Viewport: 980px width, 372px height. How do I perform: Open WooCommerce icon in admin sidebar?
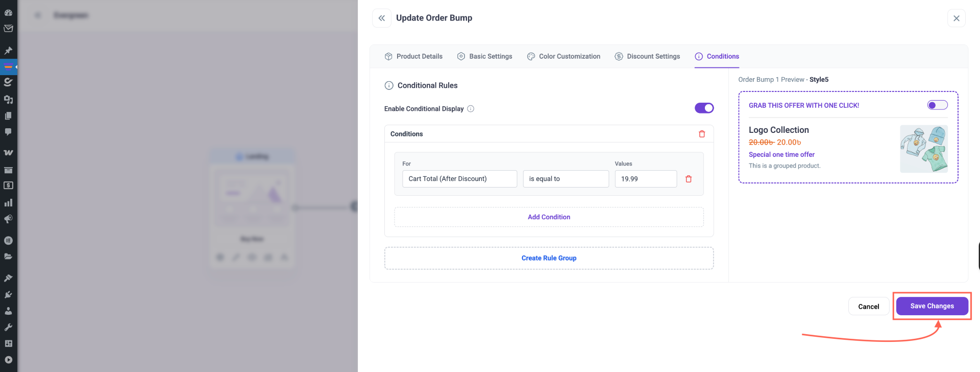pos(8,152)
